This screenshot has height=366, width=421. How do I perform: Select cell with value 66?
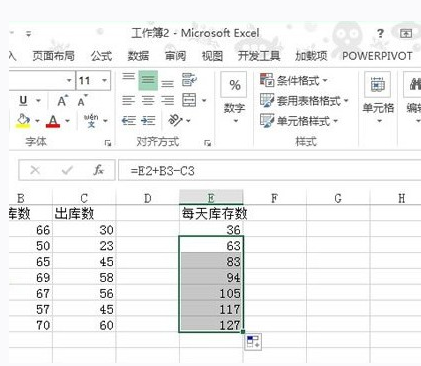(x=31, y=229)
